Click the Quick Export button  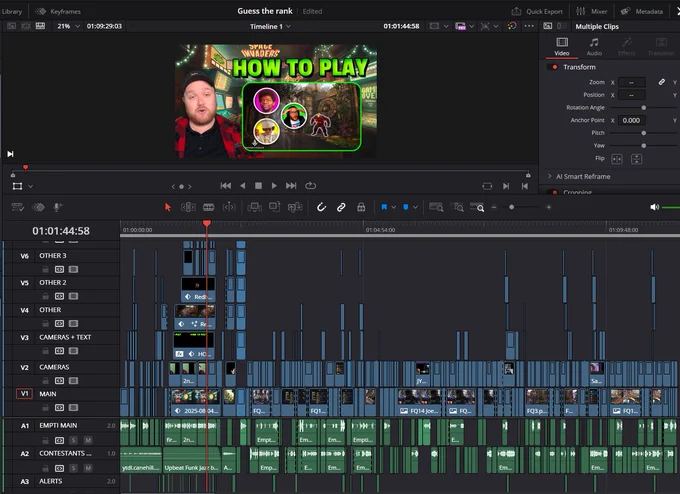pos(537,11)
